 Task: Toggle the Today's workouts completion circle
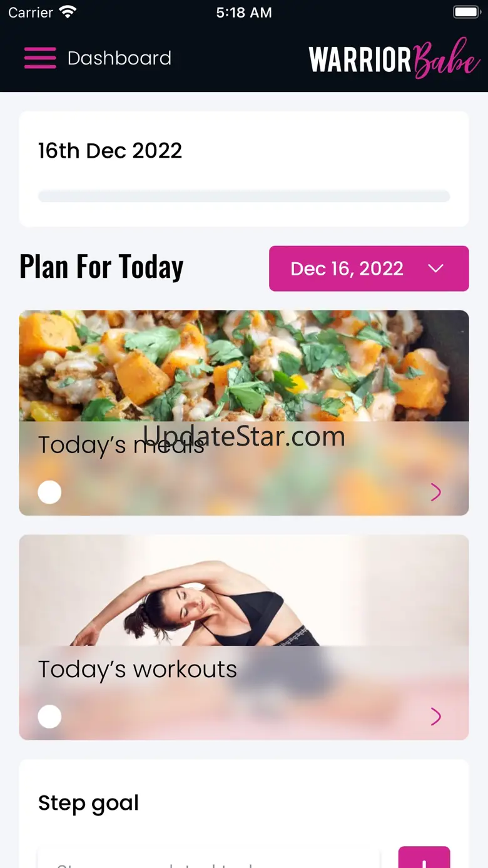(x=49, y=716)
